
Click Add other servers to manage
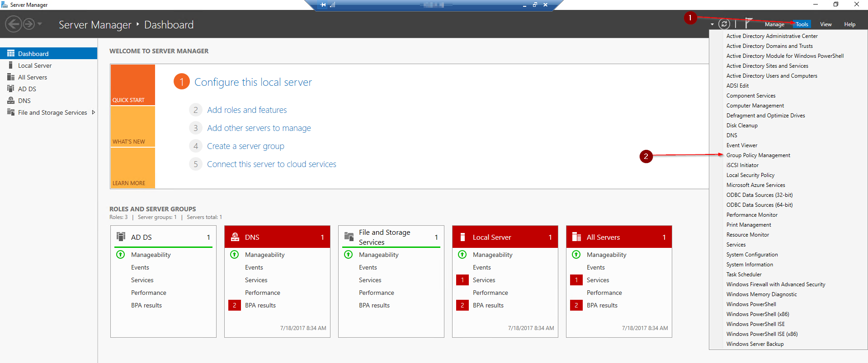coord(259,128)
